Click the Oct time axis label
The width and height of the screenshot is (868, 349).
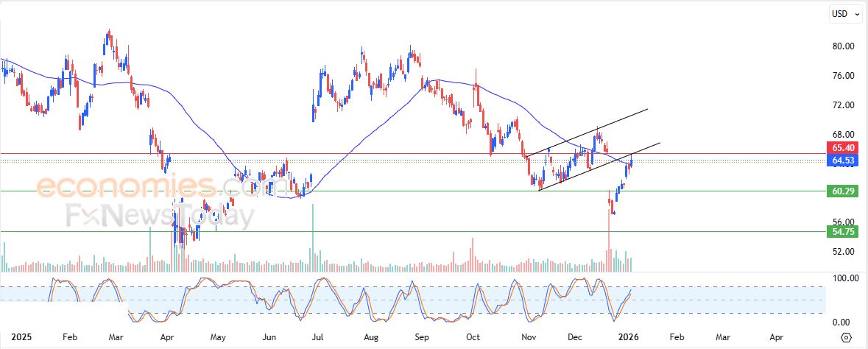pos(473,336)
